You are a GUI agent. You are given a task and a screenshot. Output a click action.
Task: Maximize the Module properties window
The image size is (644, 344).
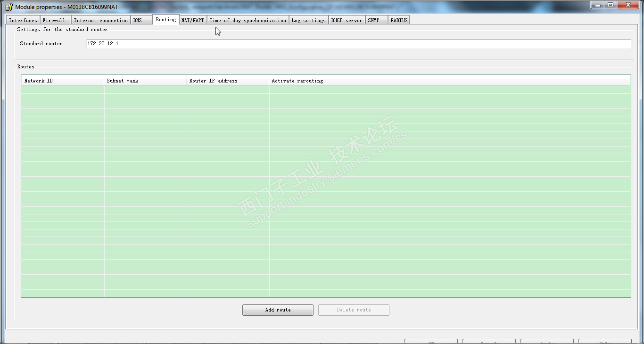(x=611, y=5)
